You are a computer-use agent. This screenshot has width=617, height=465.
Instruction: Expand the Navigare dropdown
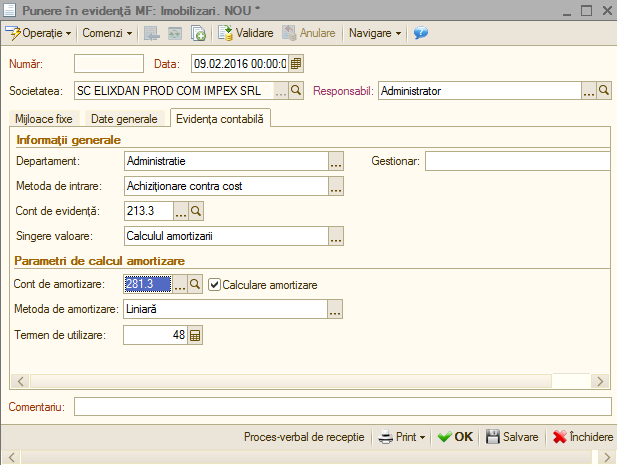[375, 33]
